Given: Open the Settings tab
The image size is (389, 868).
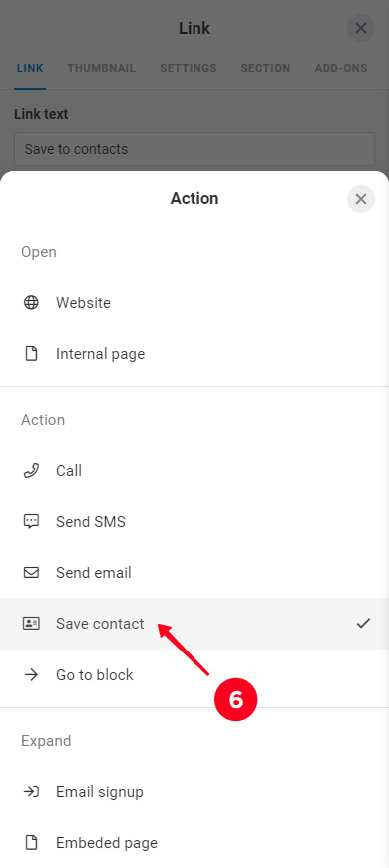Looking at the screenshot, I should (x=189, y=68).
